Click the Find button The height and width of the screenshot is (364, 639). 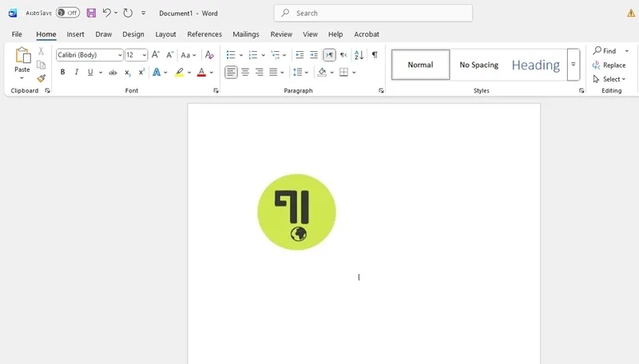tap(605, 51)
